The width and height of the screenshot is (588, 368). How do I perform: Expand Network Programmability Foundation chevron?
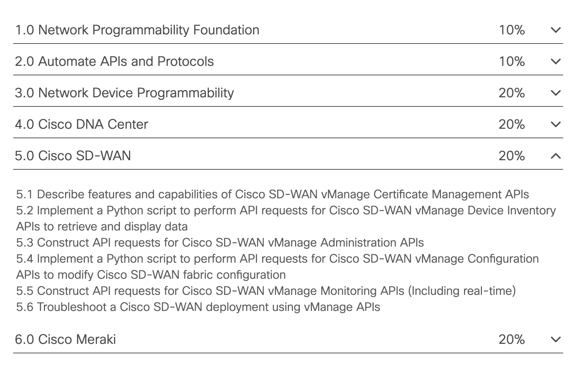pyautogui.click(x=555, y=30)
